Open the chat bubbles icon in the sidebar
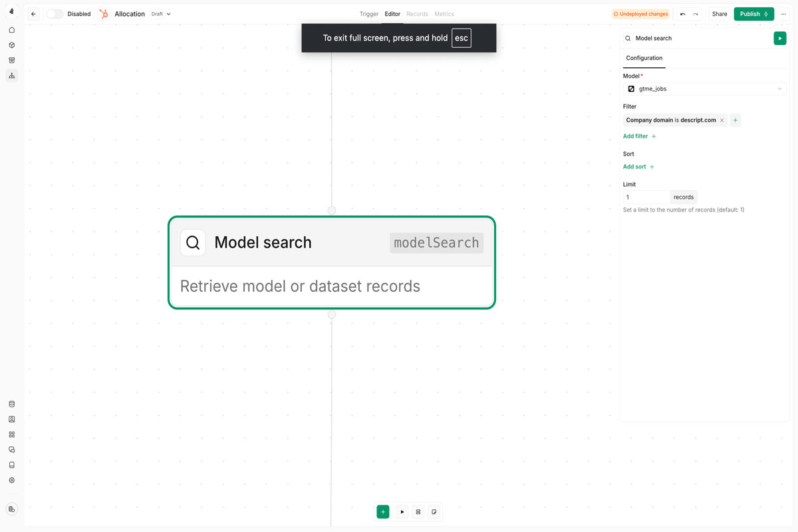The image size is (798, 532). [11, 450]
